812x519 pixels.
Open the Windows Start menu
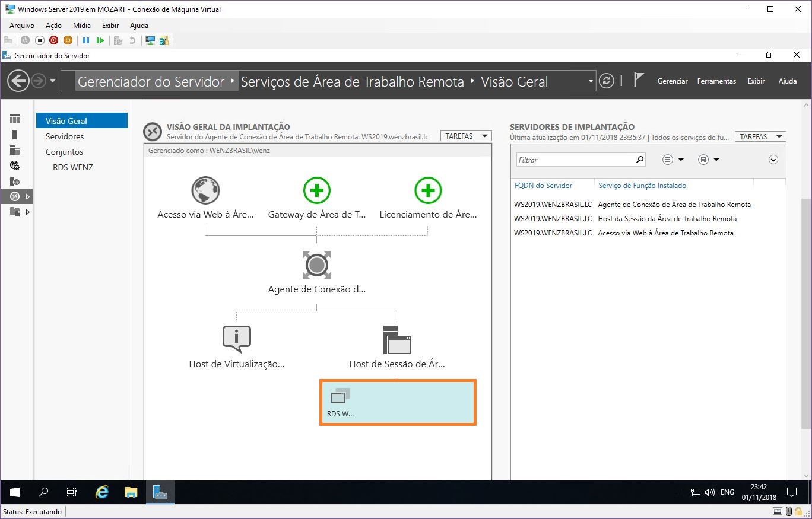click(14, 492)
